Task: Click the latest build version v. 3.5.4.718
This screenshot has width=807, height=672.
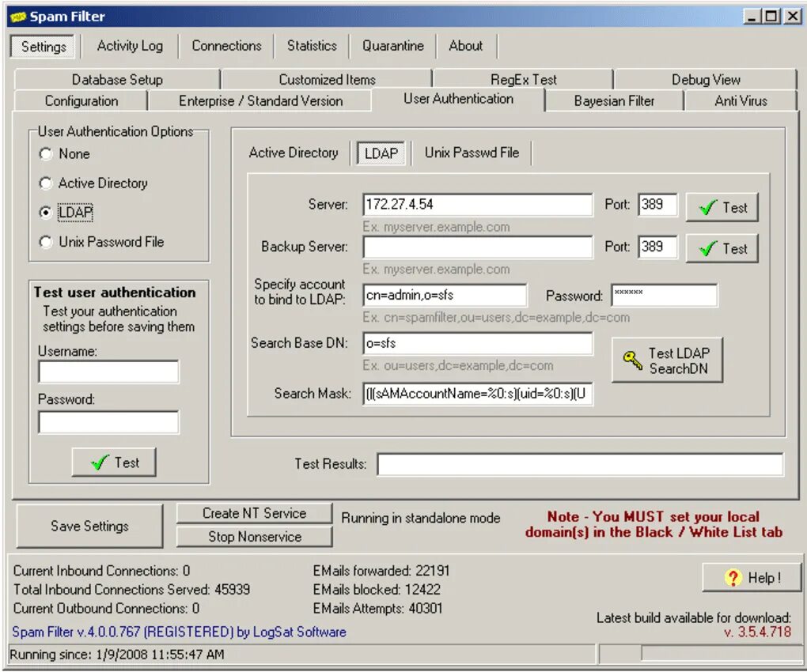Action: (757, 632)
